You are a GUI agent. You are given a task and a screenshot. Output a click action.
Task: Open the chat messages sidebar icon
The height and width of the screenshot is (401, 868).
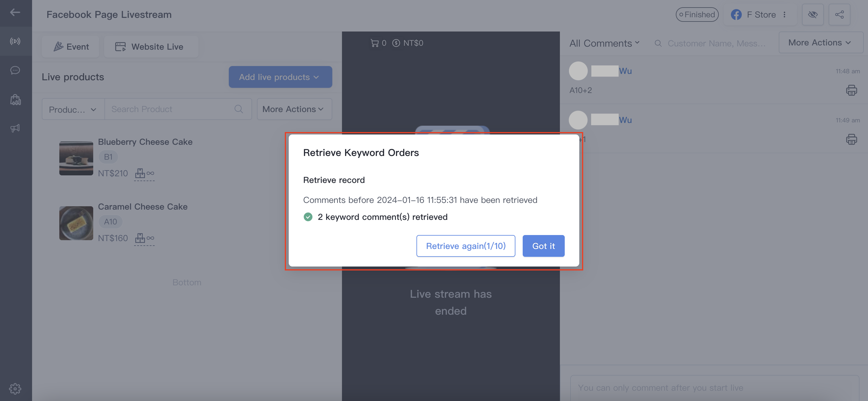click(15, 70)
